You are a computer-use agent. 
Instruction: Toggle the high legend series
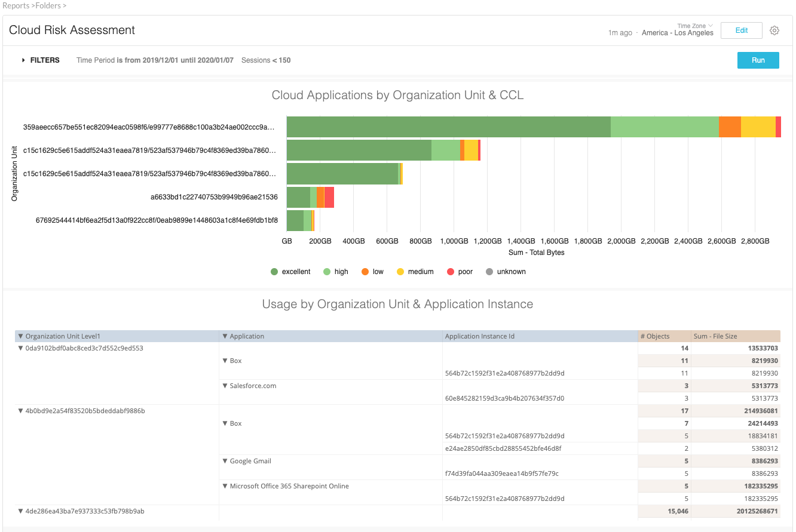pos(336,272)
